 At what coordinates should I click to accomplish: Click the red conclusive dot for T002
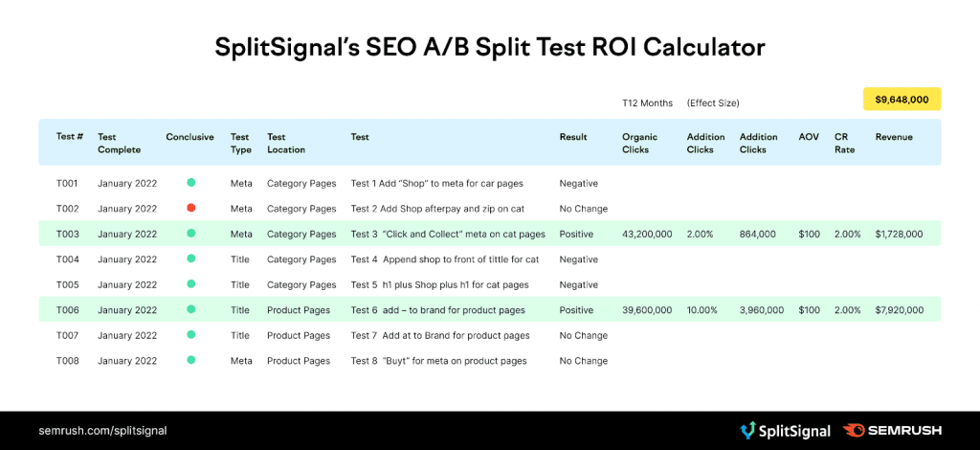pyautogui.click(x=190, y=208)
